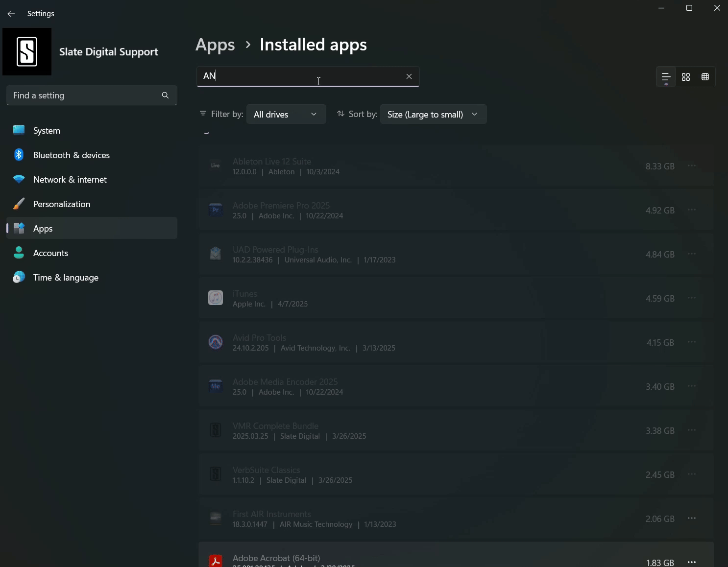Viewport: 728px width, 567px height.
Task: Select the First AIR Instruments entry name
Action: coord(272,514)
